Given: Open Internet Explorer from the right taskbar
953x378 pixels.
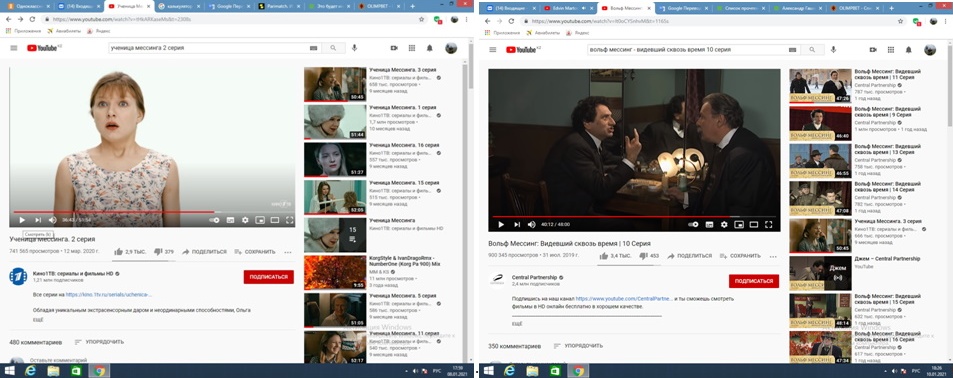Looking at the screenshot, I should pos(510,371).
